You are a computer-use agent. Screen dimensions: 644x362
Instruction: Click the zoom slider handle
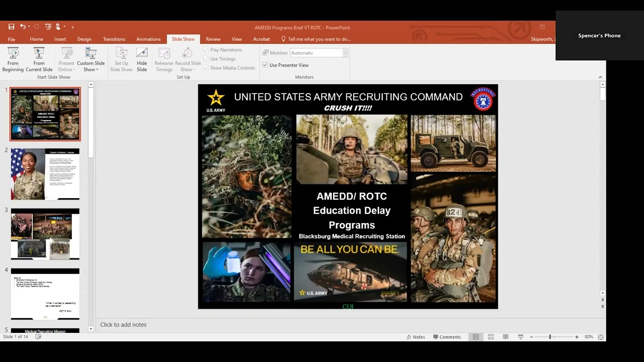(550, 337)
